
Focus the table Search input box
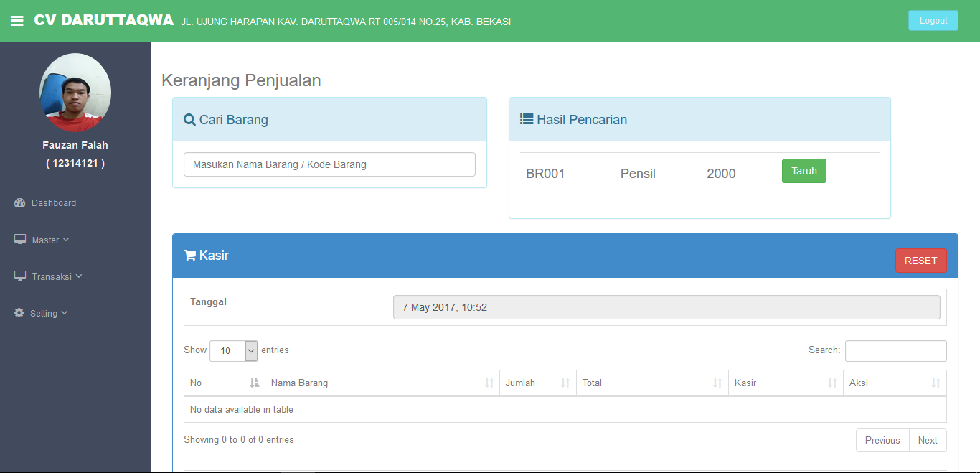[x=895, y=351]
